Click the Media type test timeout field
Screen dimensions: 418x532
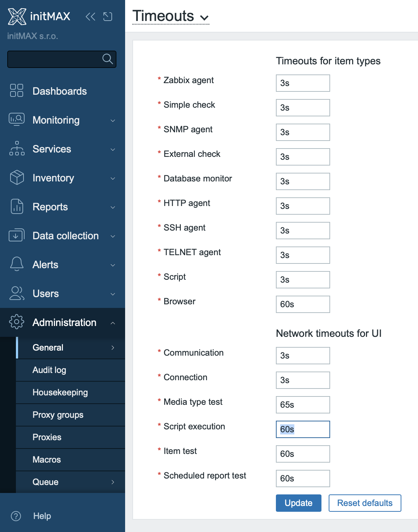tap(303, 405)
